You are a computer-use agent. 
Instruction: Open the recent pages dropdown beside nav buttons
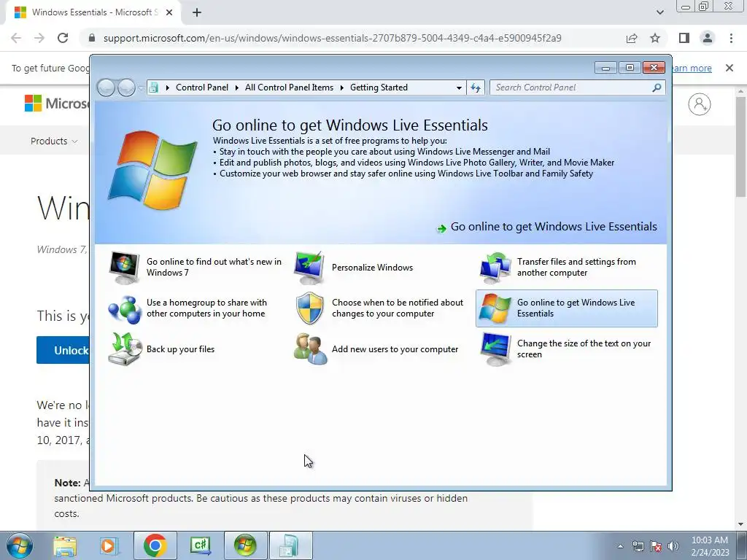click(x=141, y=88)
